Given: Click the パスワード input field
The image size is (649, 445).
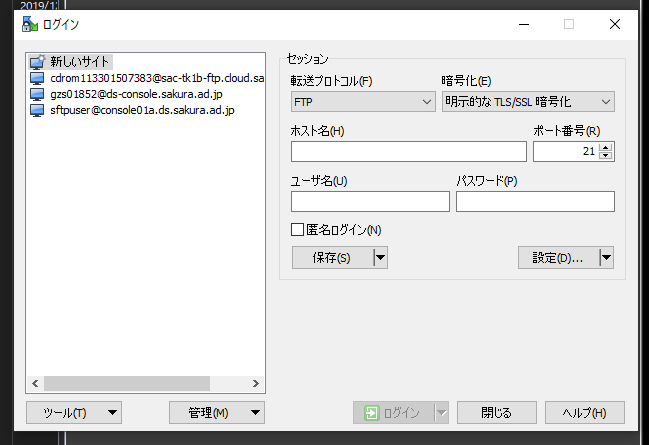Looking at the screenshot, I should tap(535, 202).
